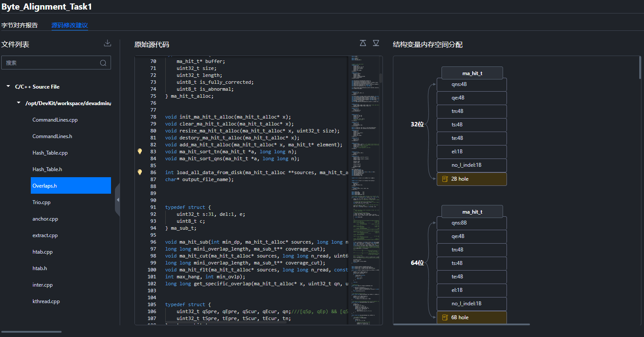Click line 83 ma_hit_sort_tn code
The height and width of the screenshot is (337, 644).
click(x=231, y=152)
